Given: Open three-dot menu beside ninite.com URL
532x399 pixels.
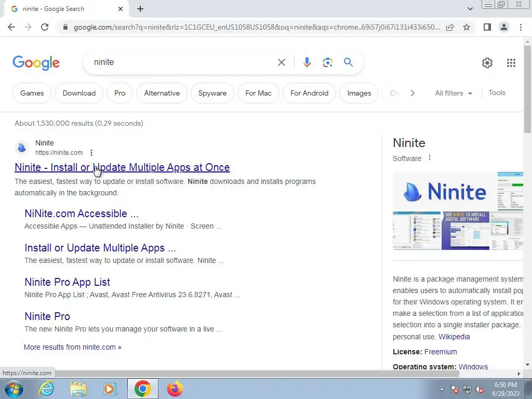Looking at the screenshot, I should [x=91, y=153].
